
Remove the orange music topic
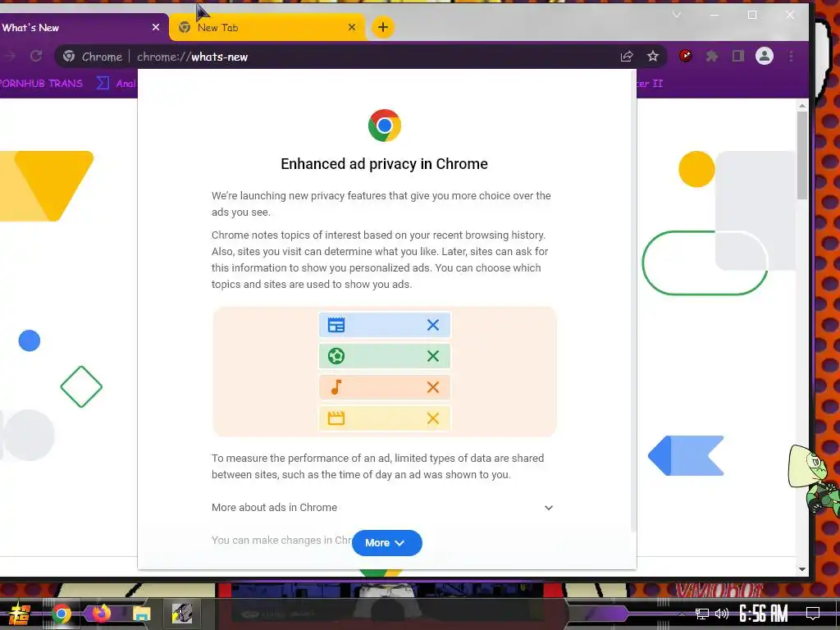click(x=433, y=387)
